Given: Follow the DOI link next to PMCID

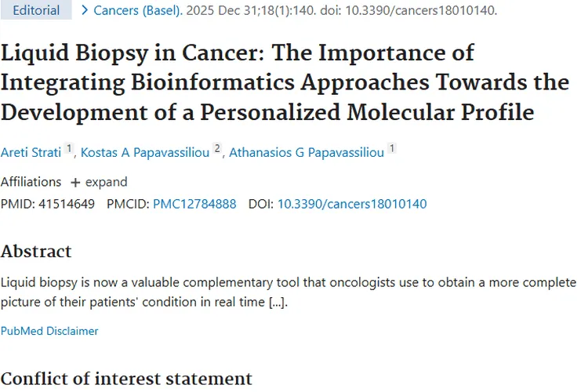Looking at the screenshot, I should click(352, 204).
